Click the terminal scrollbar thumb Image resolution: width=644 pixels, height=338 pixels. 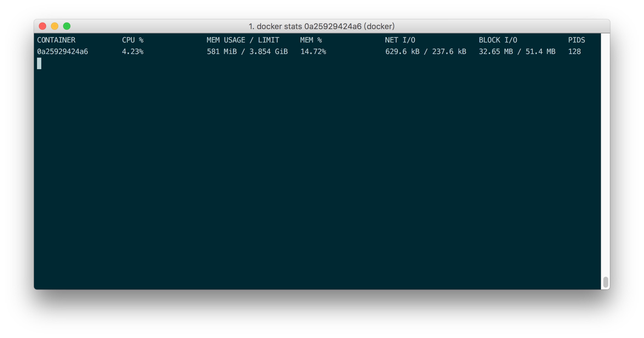pyautogui.click(x=605, y=282)
